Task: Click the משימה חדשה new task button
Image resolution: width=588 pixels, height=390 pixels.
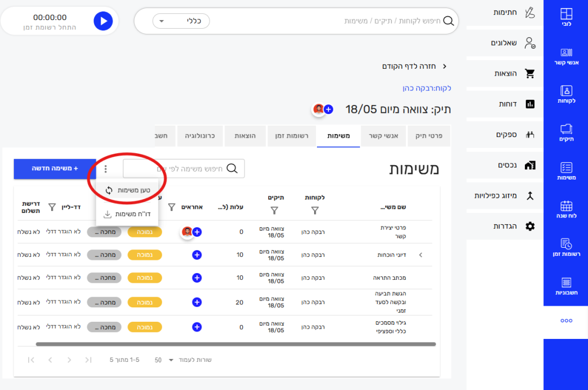Action: pos(55,169)
